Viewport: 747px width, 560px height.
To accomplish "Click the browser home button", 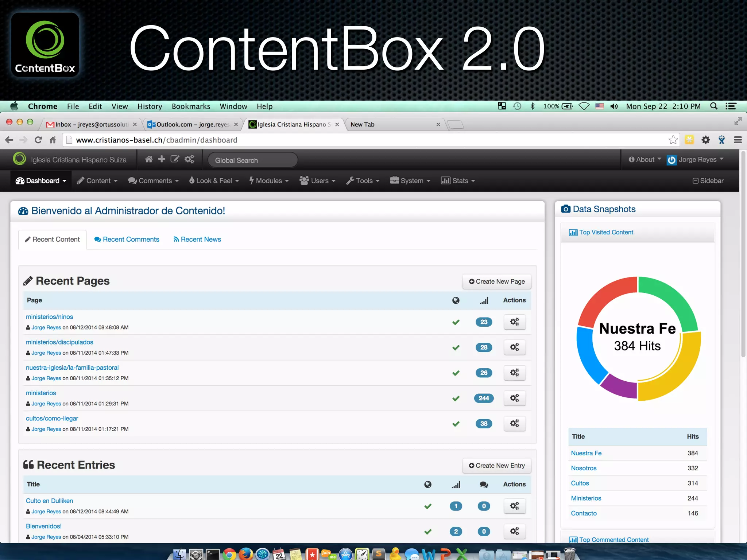I will pos(53,140).
